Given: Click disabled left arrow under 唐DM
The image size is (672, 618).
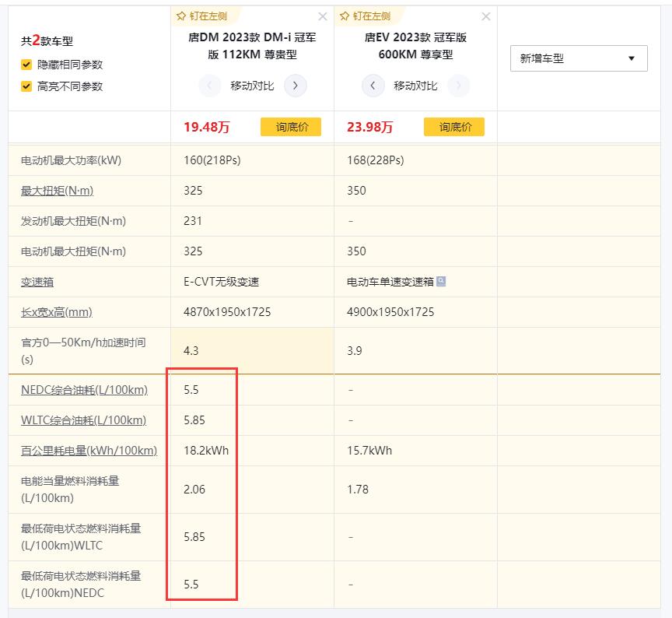Looking at the screenshot, I should click(x=209, y=86).
